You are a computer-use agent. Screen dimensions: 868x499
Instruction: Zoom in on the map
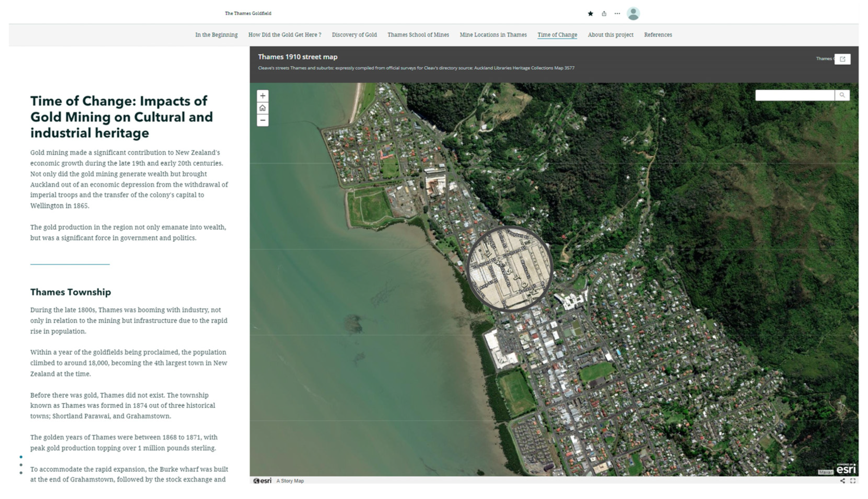pos(263,96)
